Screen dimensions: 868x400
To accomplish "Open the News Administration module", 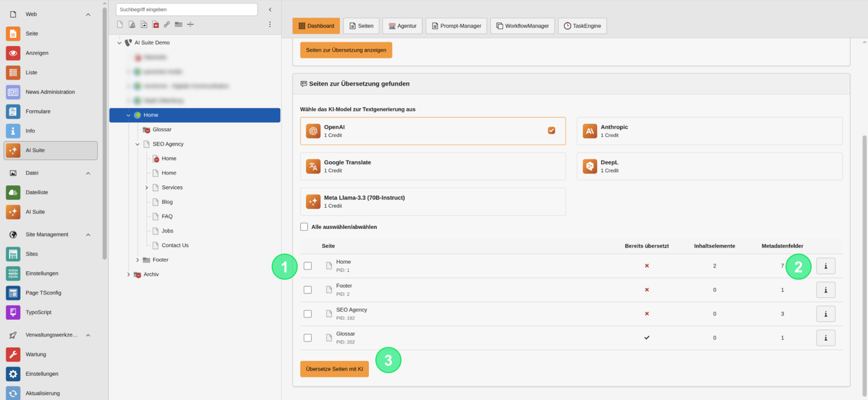I will (50, 92).
